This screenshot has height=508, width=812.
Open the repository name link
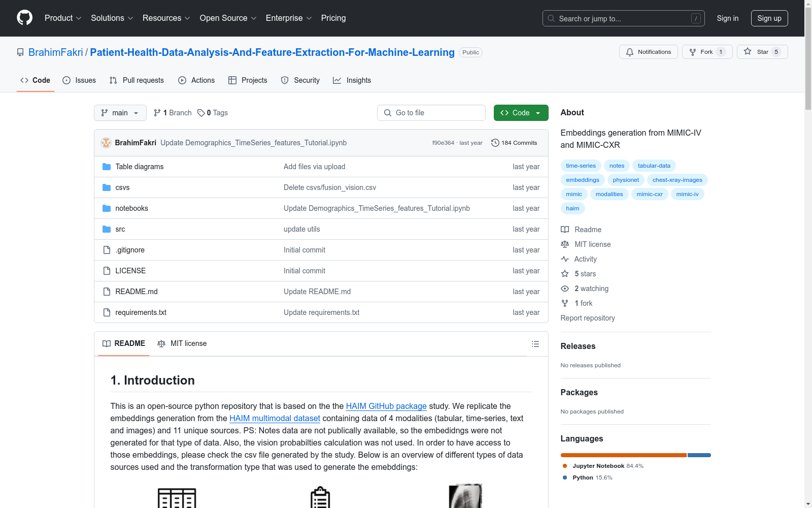click(x=272, y=52)
